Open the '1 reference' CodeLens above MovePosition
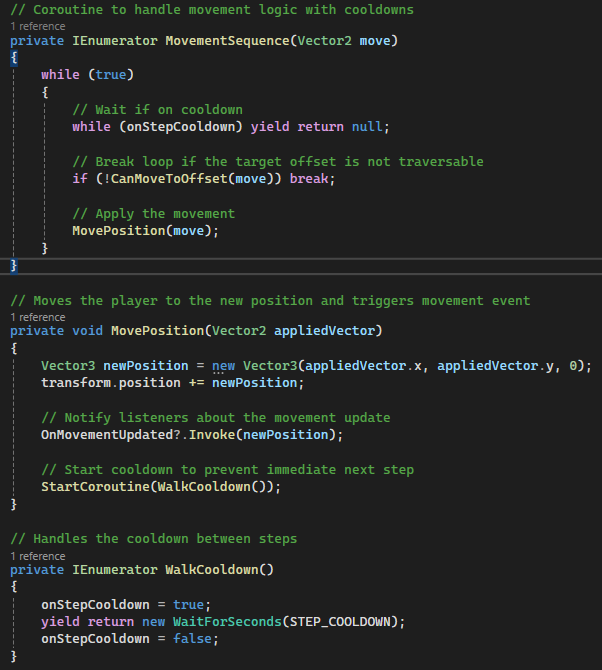The image size is (602, 670). pyautogui.click(x=38, y=317)
